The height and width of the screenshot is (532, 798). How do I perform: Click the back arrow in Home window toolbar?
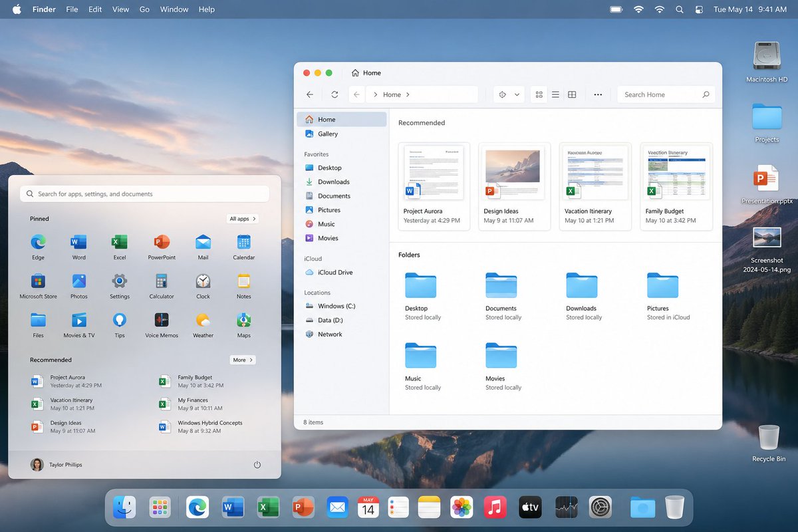(310, 94)
